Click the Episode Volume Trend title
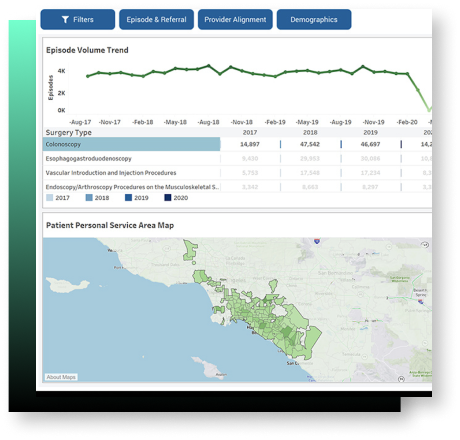This screenshot has width=460, height=440. click(x=87, y=50)
